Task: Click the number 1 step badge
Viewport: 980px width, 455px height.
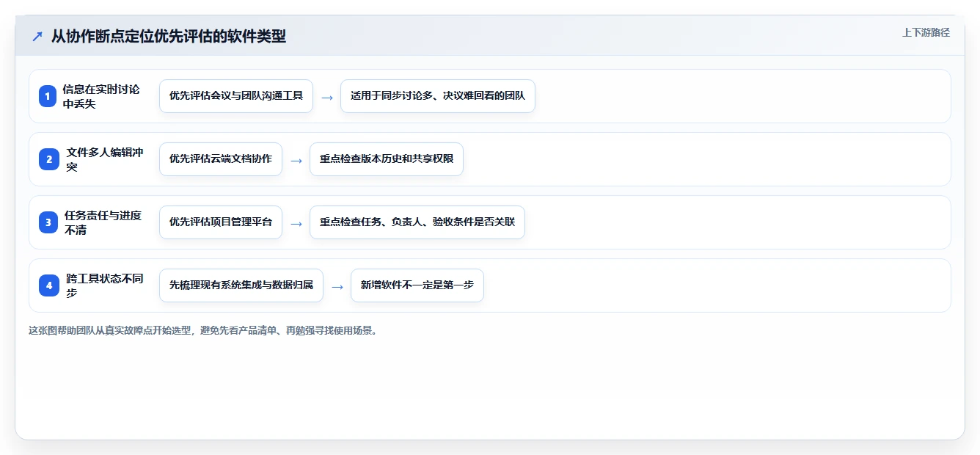Action: 48,96
